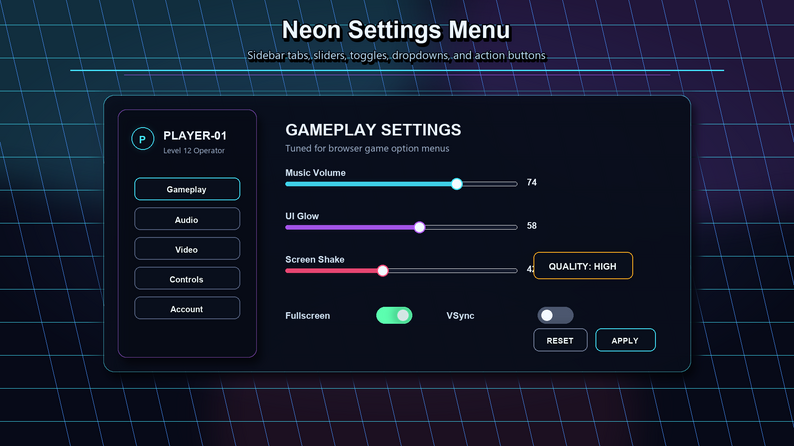This screenshot has height=446, width=794.
Task: Click the 'Tuned for browser game' subtitle
Action: tap(367, 148)
